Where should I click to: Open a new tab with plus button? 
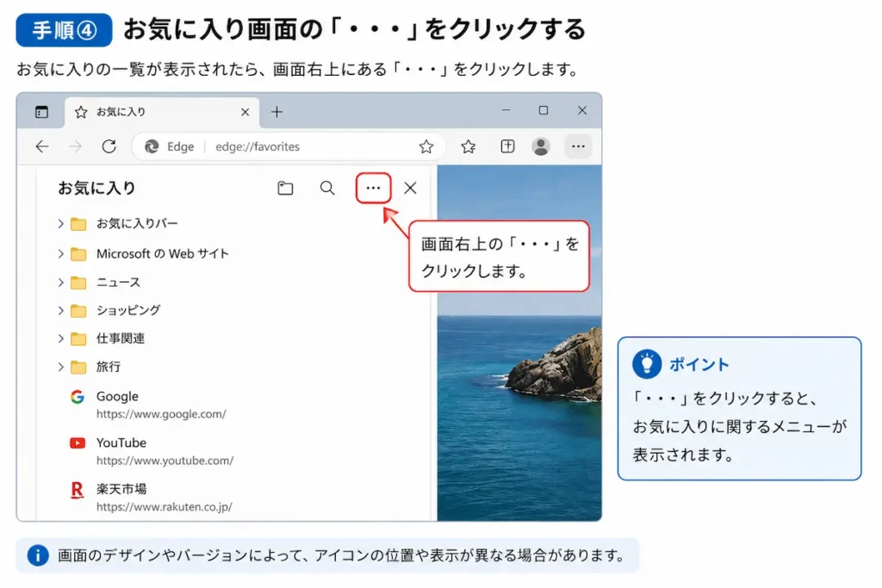tap(276, 112)
